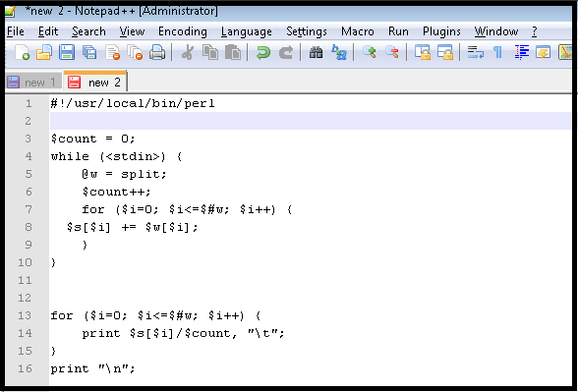Zoom out with magnifier minus icon
Screen dimensions: 578x392
[x=392, y=52]
